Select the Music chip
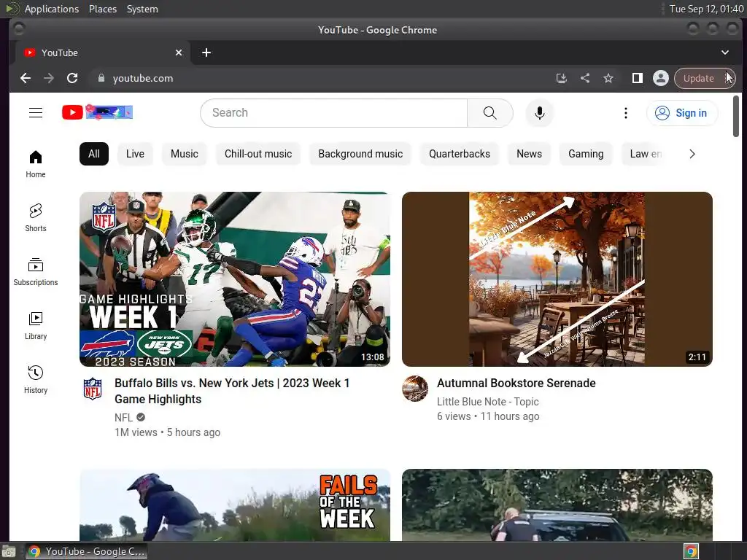 185,154
